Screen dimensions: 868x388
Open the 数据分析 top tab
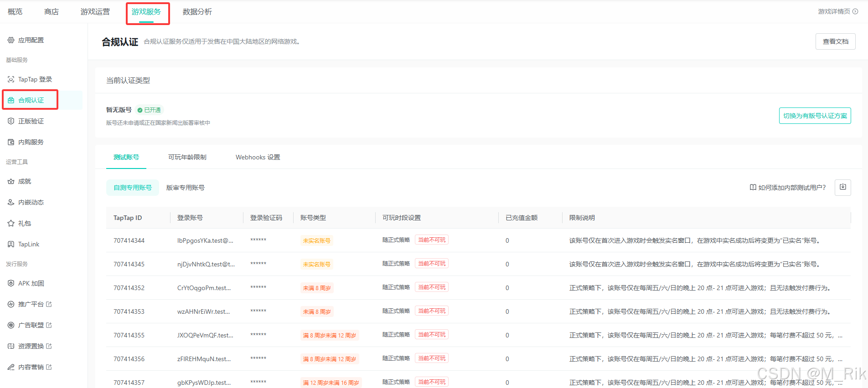(x=197, y=12)
